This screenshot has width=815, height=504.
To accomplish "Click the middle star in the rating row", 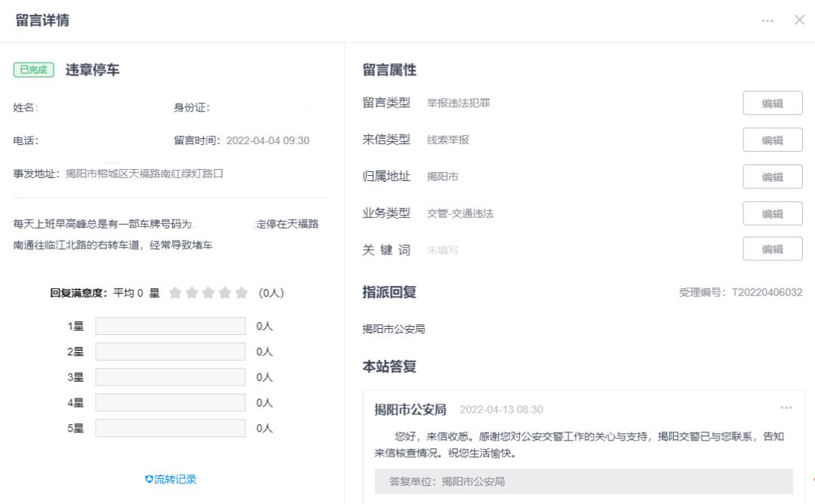I will [208, 291].
